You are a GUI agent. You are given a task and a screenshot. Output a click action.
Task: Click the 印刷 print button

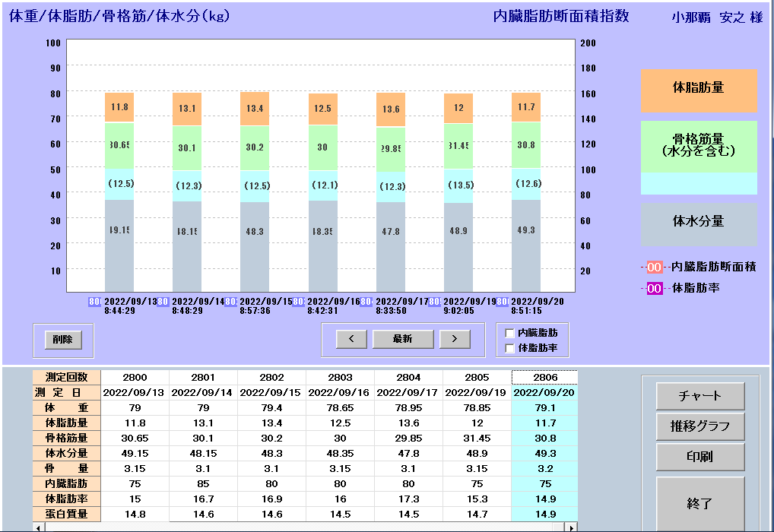[700, 457]
